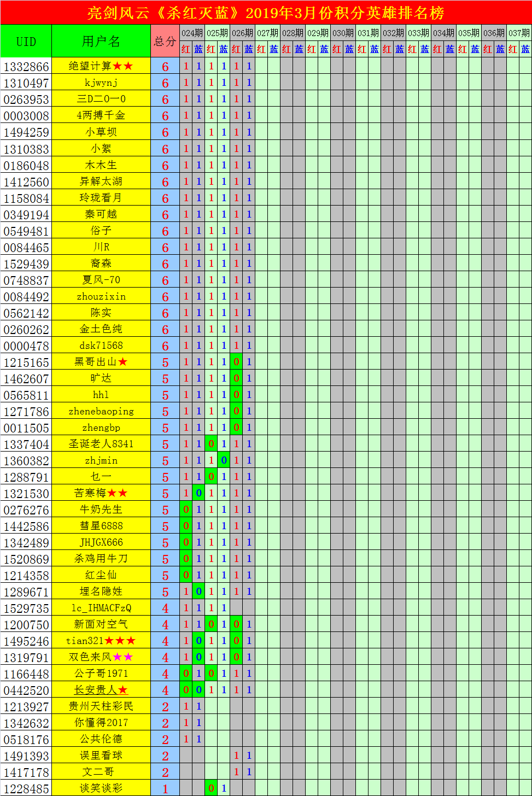The image size is (532, 796).
Task: Click the 033期 period header
Action: [418, 33]
